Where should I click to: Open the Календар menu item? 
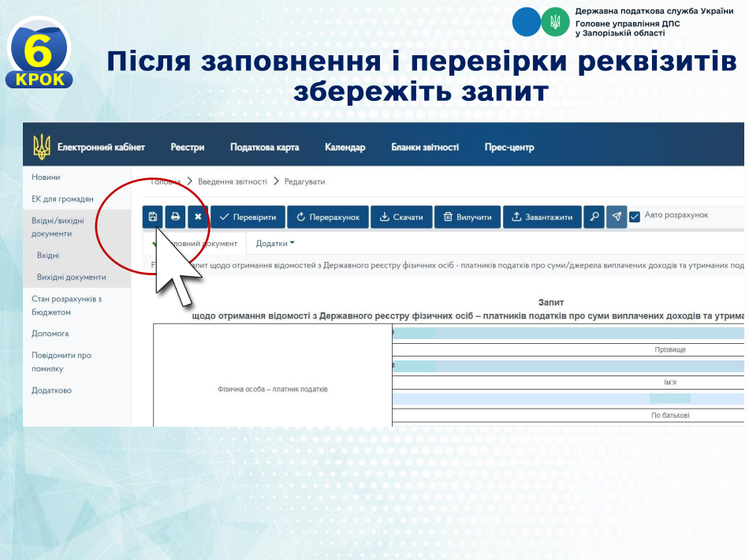tap(345, 147)
